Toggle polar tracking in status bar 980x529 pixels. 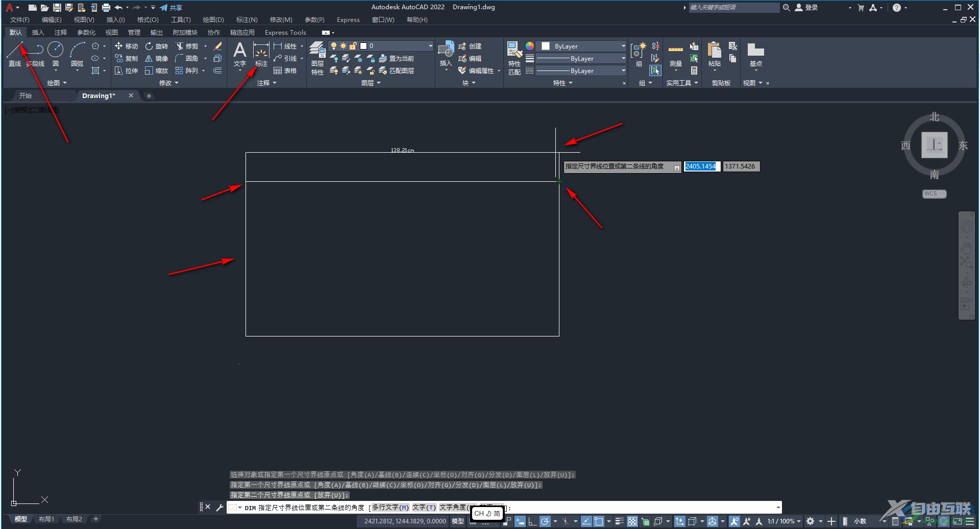[545, 521]
